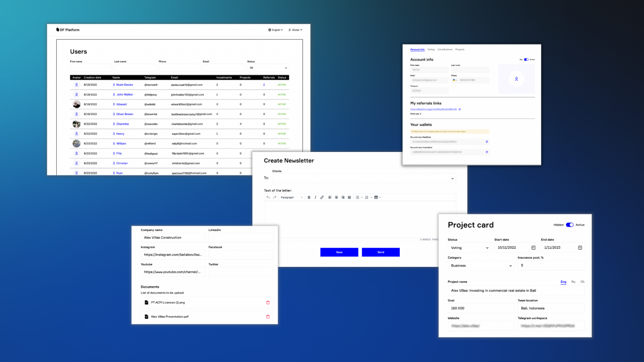644x362 pixels.
Task: Switch the Project card between Hidden and Active
Action: click(x=570, y=225)
